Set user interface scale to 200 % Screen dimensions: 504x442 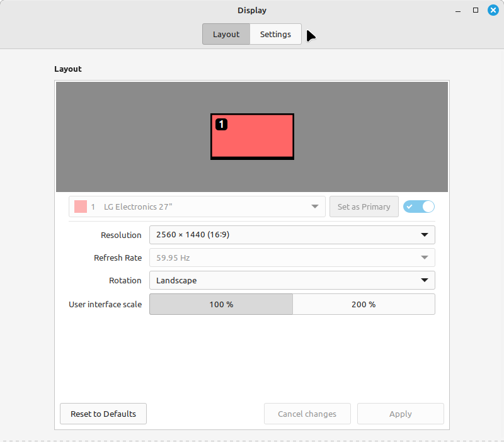pos(364,304)
